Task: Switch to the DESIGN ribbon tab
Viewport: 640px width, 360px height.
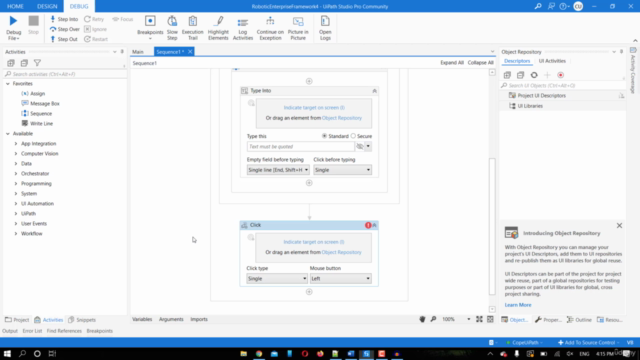Action: (47, 6)
